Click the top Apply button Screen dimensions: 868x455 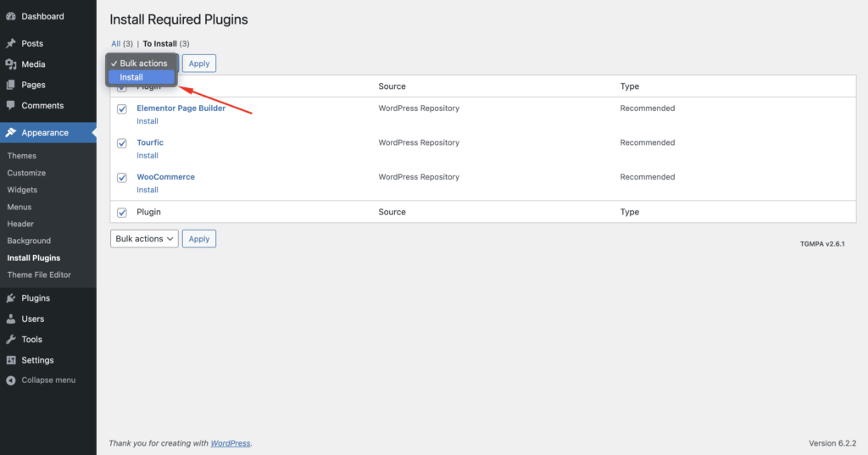click(198, 63)
